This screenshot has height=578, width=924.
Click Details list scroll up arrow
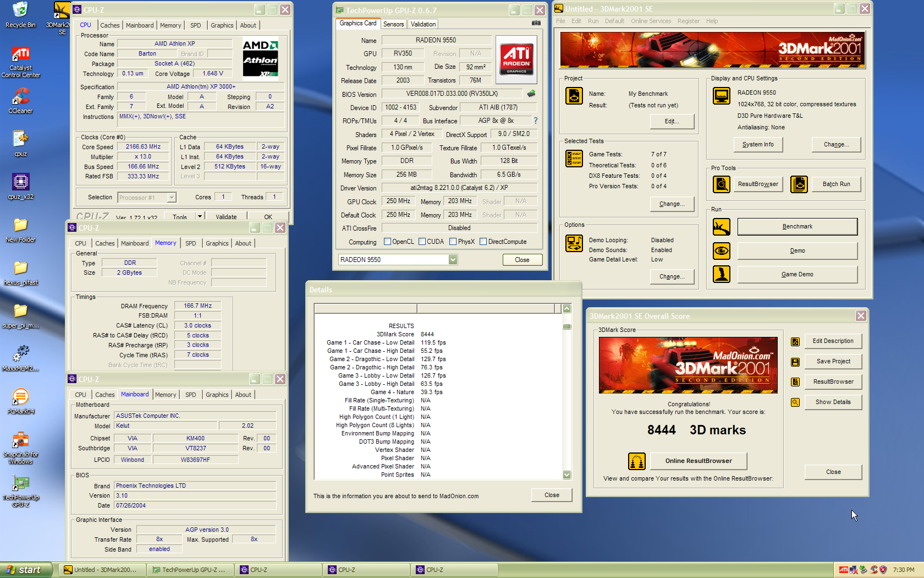566,308
